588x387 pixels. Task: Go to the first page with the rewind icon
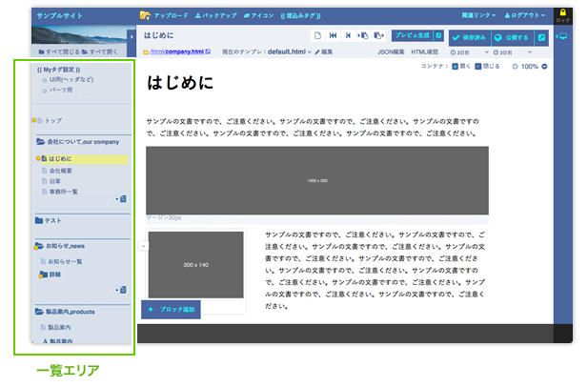(333, 35)
